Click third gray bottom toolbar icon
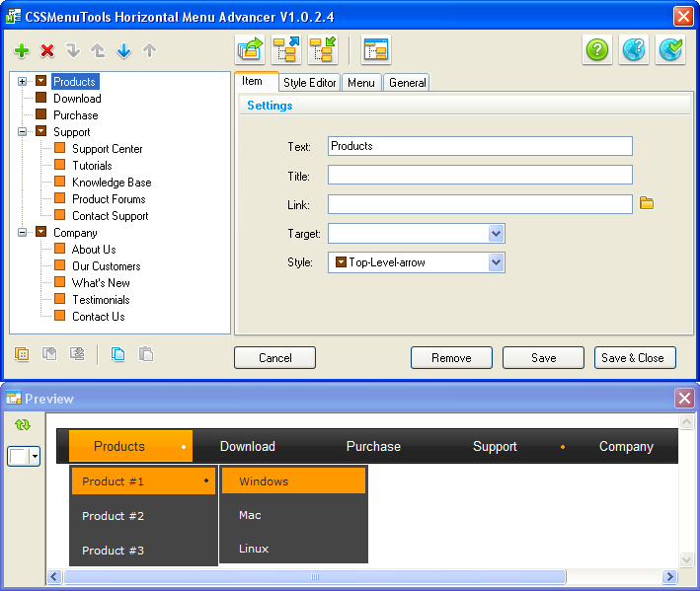The width and height of the screenshot is (700, 591). tap(77, 354)
